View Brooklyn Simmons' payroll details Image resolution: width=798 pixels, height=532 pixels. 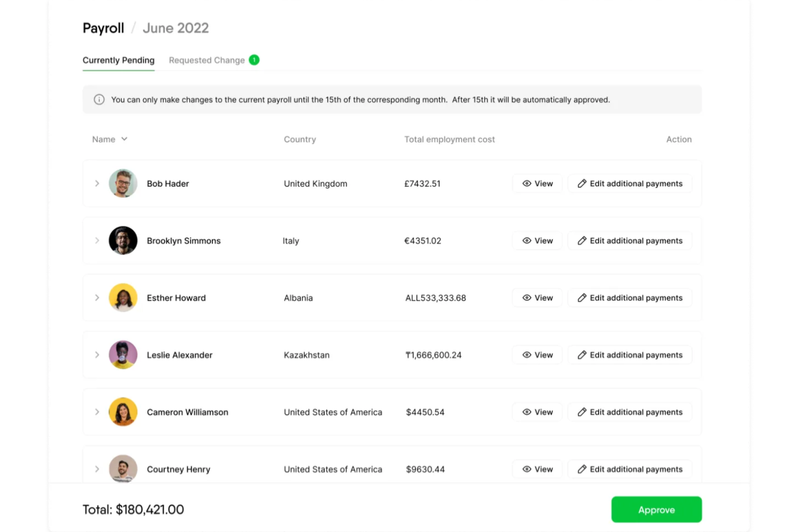point(538,240)
